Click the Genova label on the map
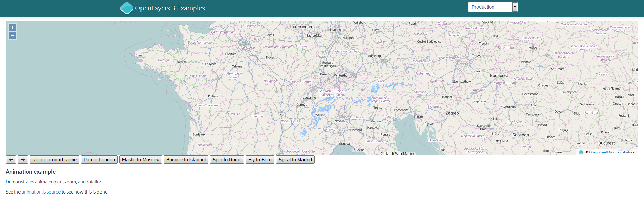The width and height of the screenshot is (644, 211). tap(344, 144)
